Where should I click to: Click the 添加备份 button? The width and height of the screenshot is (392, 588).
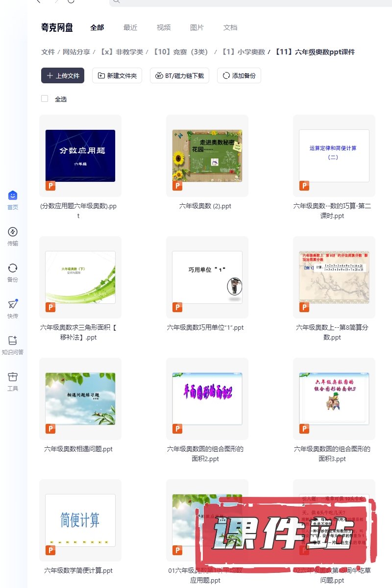239,75
